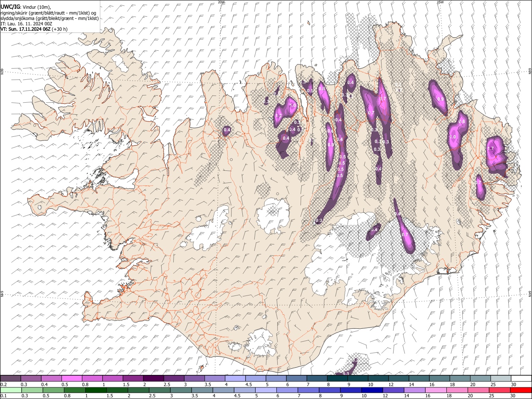This screenshot has width=532, height=399.
Task: Select the lower legend green swatch starting at 0.5
Action: [53, 390]
